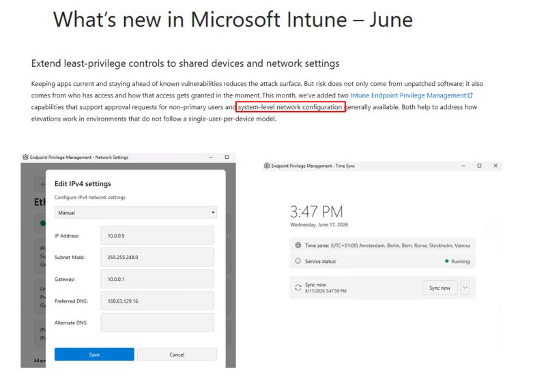The image size is (546, 392).
Task: Click external link icon after Management
Action: pyautogui.click(x=470, y=95)
